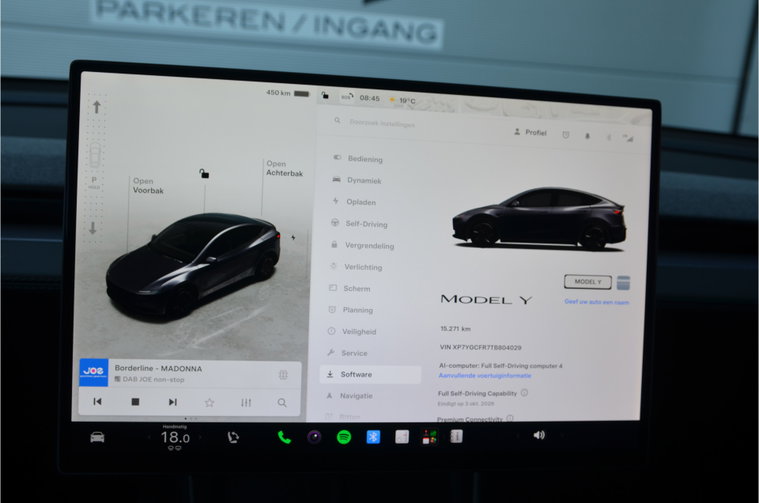Open the Profiel driver profile
759x503 pixels.
[x=531, y=132]
